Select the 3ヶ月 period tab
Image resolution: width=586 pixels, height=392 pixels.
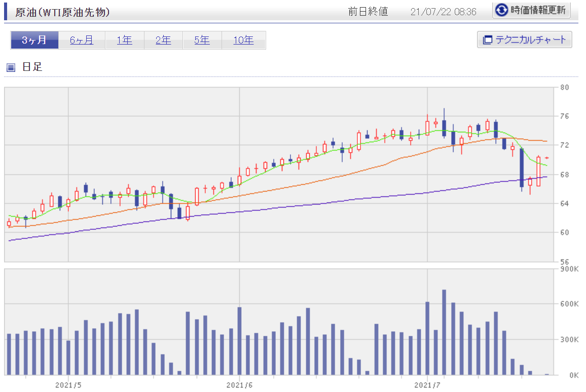(34, 40)
